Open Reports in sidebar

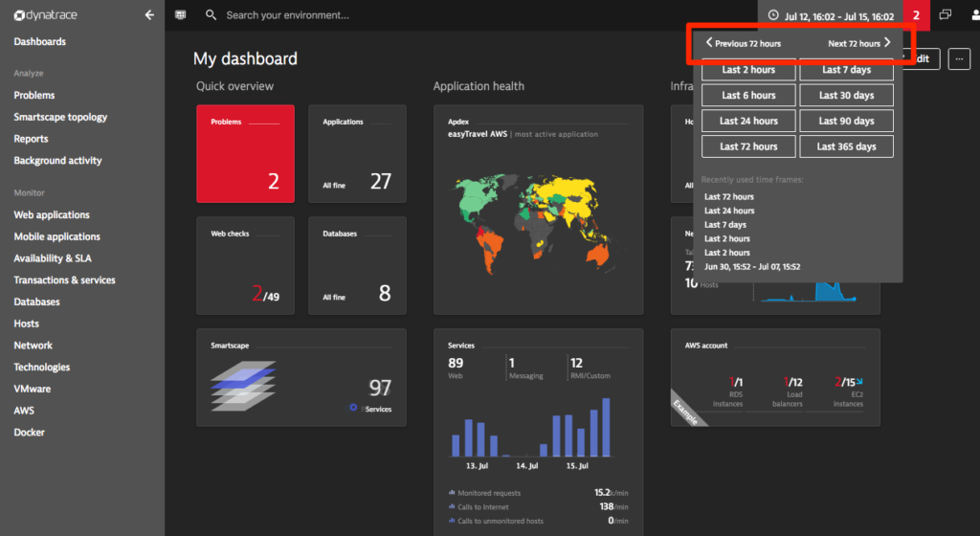tap(32, 139)
